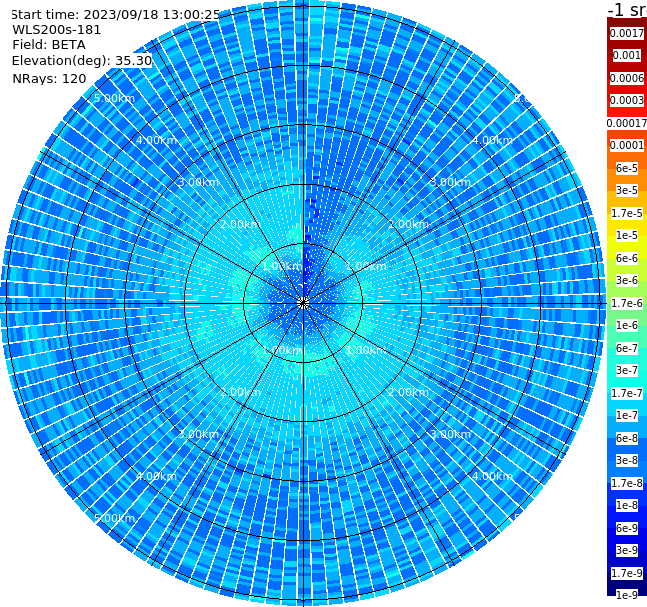Select the 3.00km range label in southeast quadrant
Viewport: 647px width, 607px height.
tap(450, 434)
